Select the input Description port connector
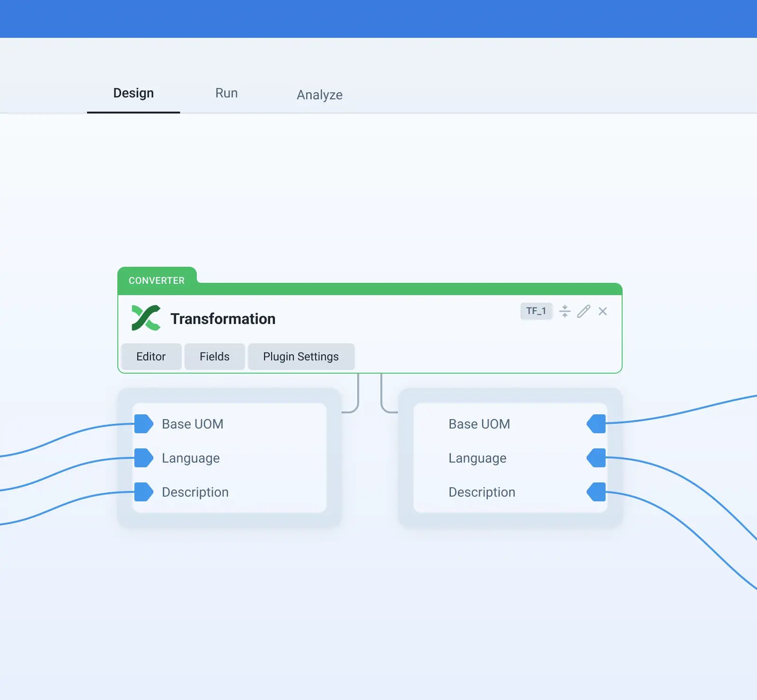757x700 pixels. click(144, 492)
